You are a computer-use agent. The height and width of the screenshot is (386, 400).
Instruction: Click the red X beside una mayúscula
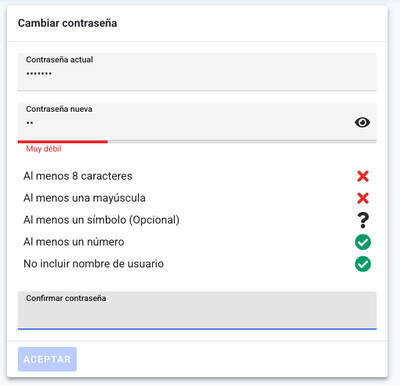click(363, 198)
